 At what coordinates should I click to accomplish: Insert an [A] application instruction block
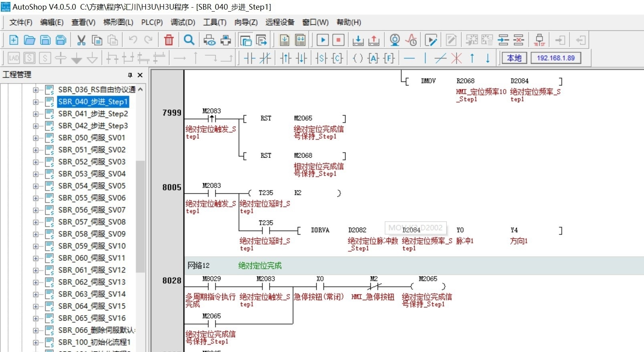(373, 59)
